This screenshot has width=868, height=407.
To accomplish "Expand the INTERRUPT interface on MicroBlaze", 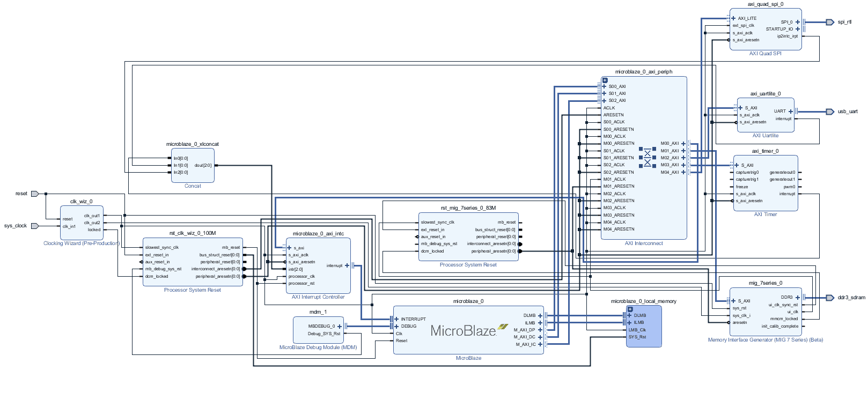I will coord(397,319).
